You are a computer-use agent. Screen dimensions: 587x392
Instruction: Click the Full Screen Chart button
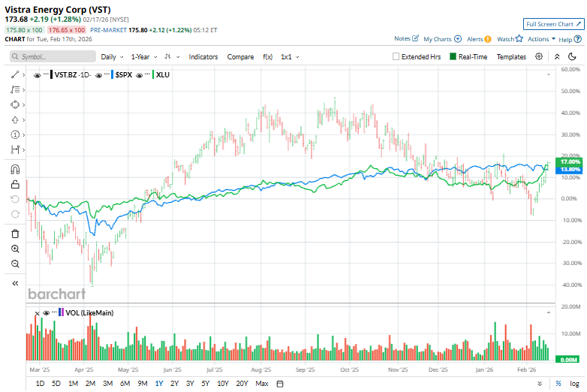coord(553,25)
